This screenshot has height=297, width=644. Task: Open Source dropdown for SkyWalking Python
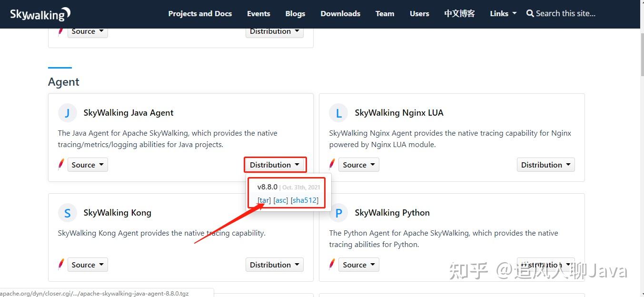pos(359,265)
